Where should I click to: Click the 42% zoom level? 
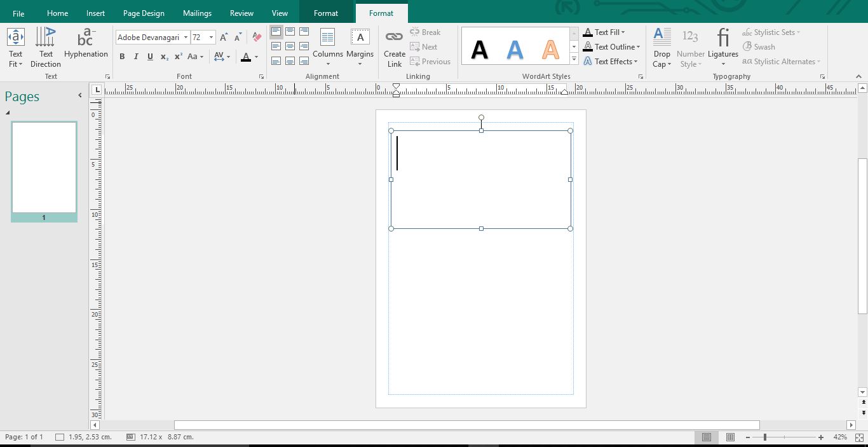840,437
